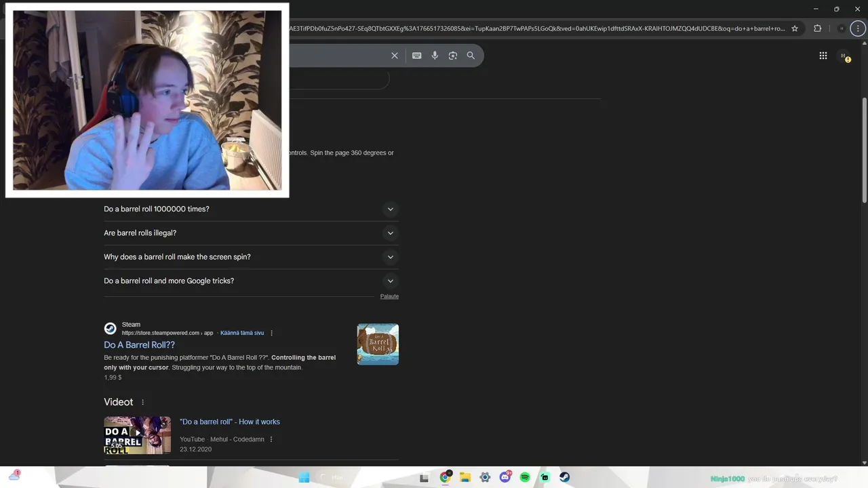Click the vertical page scrollbar
The image size is (868, 488).
click(x=864, y=150)
